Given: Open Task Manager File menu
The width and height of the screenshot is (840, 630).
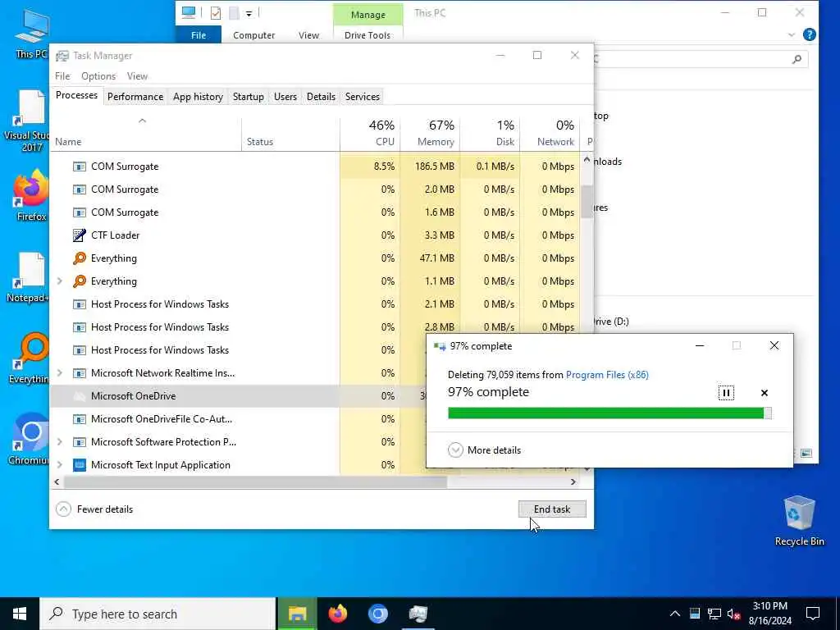Looking at the screenshot, I should pos(62,76).
